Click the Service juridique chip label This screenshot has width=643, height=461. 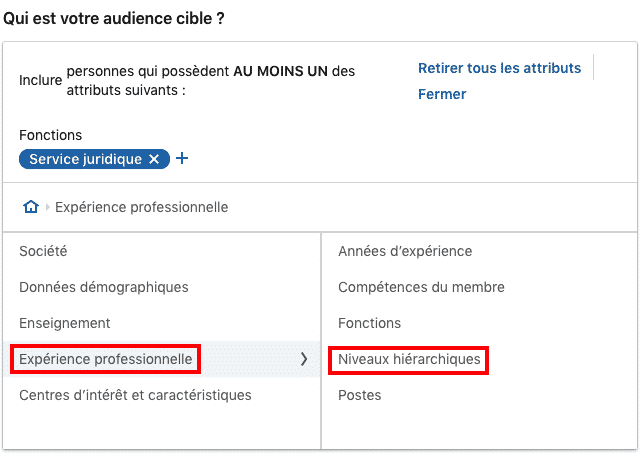coord(85,159)
